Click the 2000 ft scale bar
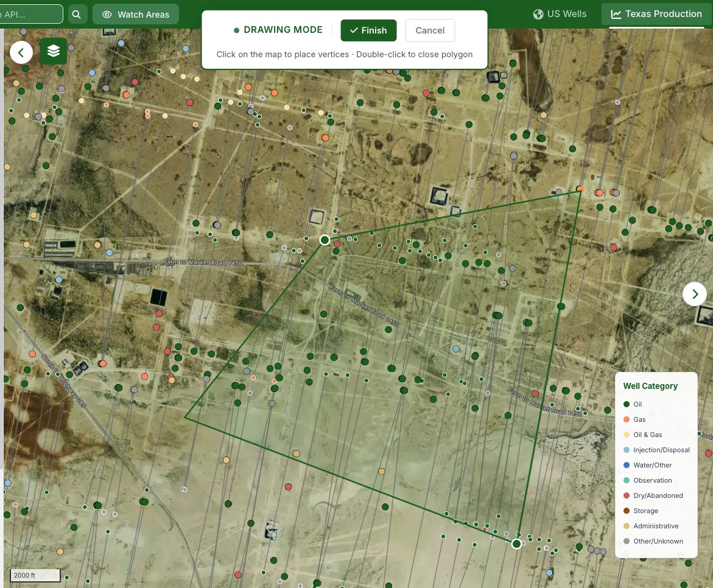Image resolution: width=713 pixels, height=588 pixels. pyautogui.click(x=35, y=575)
